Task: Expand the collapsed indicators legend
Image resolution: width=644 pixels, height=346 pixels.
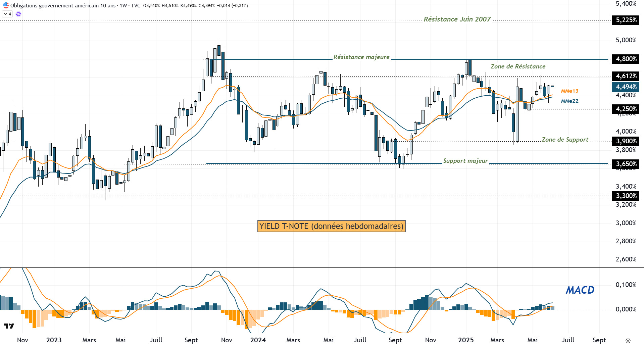Action: pyautogui.click(x=7, y=14)
